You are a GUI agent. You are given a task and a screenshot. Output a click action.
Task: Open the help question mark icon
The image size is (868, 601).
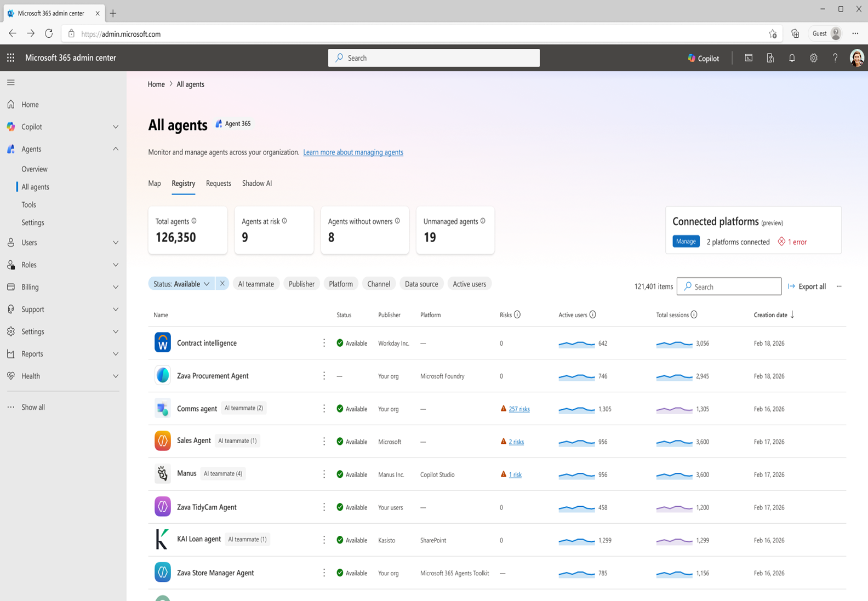835,58
